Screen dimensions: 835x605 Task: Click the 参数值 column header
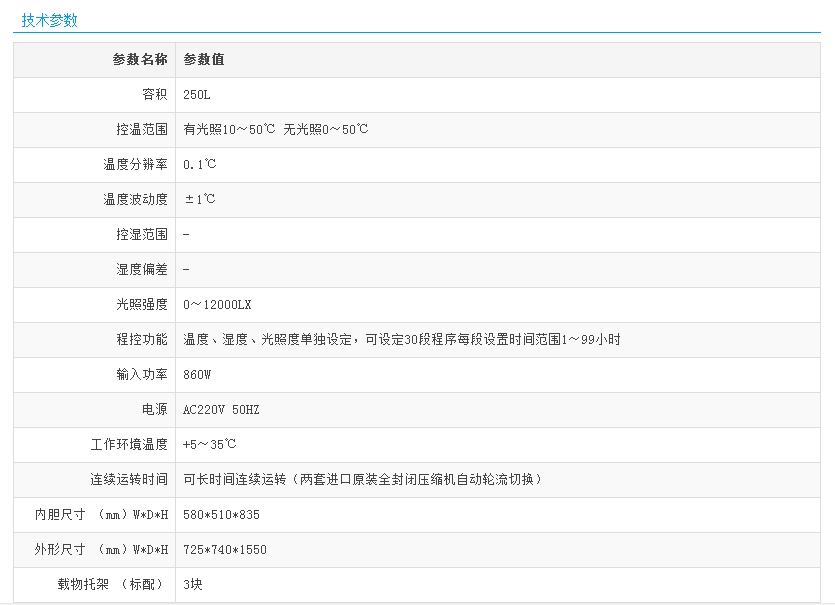tap(204, 60)
